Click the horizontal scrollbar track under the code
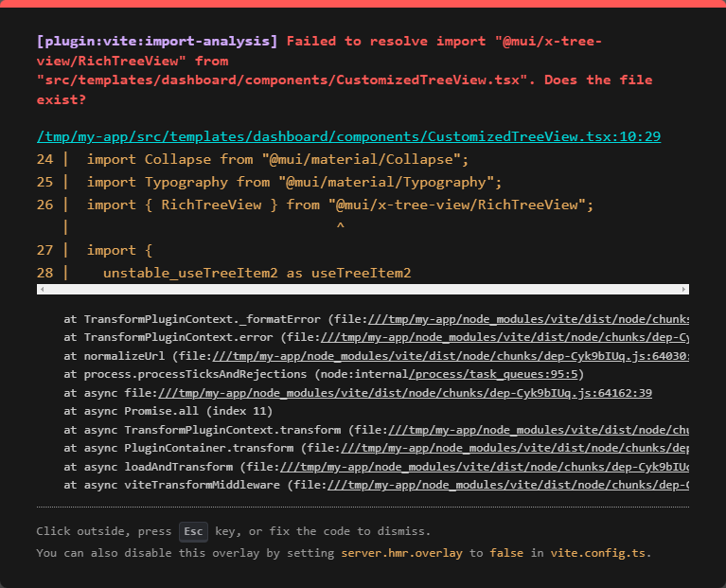Viewport: 726px width, 588px height. pos(363,290)
